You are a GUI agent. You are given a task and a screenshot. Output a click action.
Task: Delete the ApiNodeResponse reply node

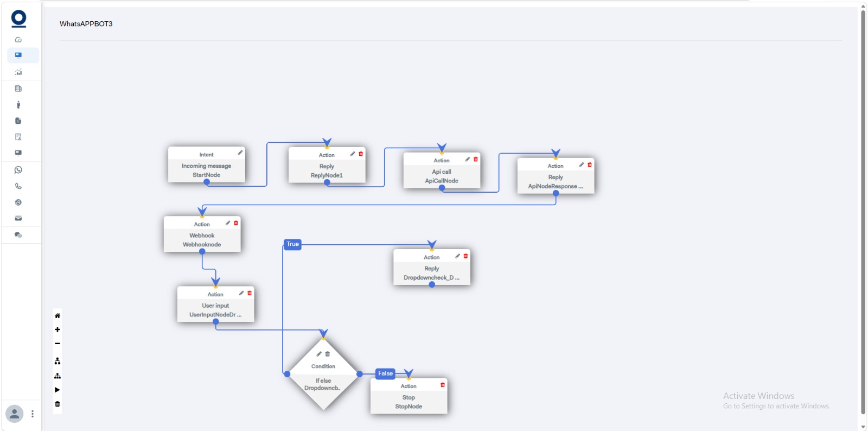(x=590, y=164)
